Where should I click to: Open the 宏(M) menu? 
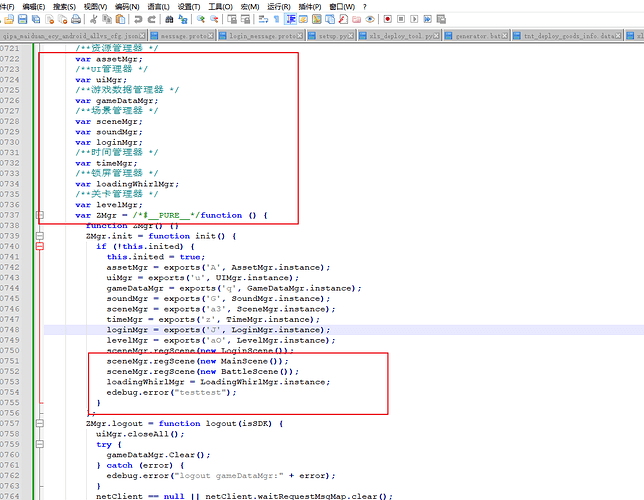tap(250, 7)
